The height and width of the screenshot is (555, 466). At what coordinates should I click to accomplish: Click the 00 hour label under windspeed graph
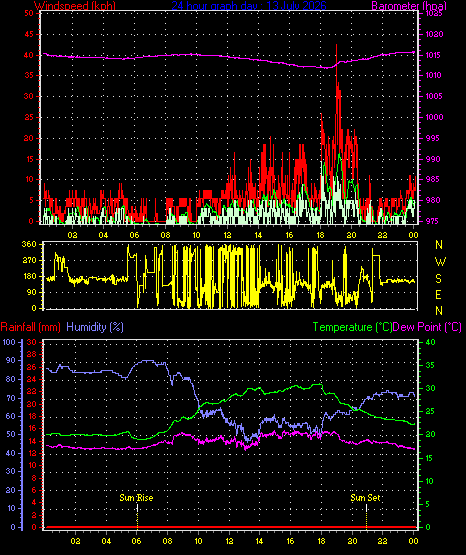(x=414, y=235)
